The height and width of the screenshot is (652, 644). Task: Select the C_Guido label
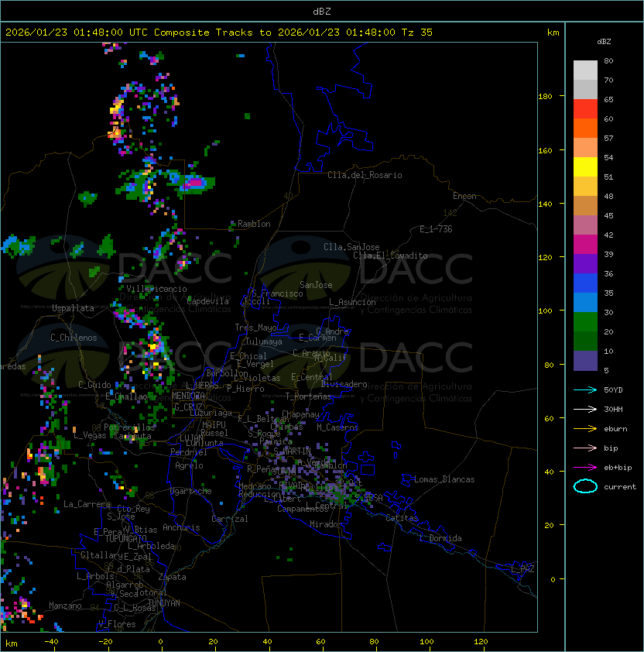click(94, 385)
